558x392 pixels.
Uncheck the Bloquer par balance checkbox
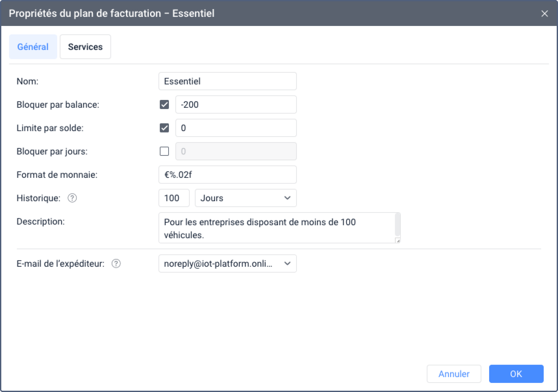[164, 104]
